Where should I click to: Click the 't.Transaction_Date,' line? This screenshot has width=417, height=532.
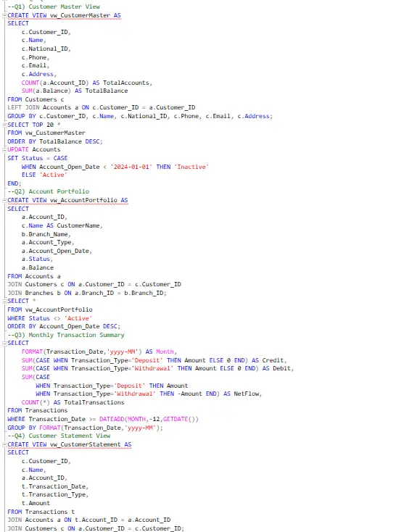click(55, 486)
